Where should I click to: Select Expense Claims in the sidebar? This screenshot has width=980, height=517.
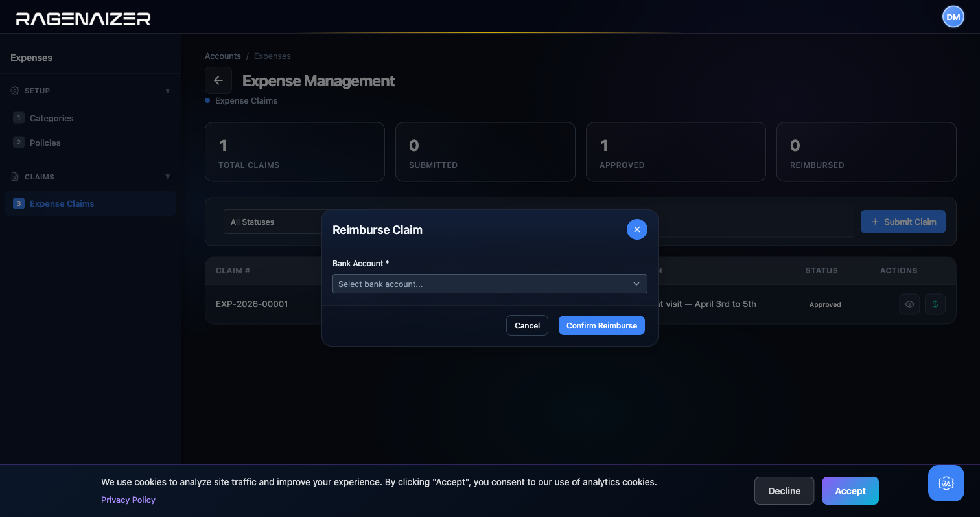(x=90, y=203)
